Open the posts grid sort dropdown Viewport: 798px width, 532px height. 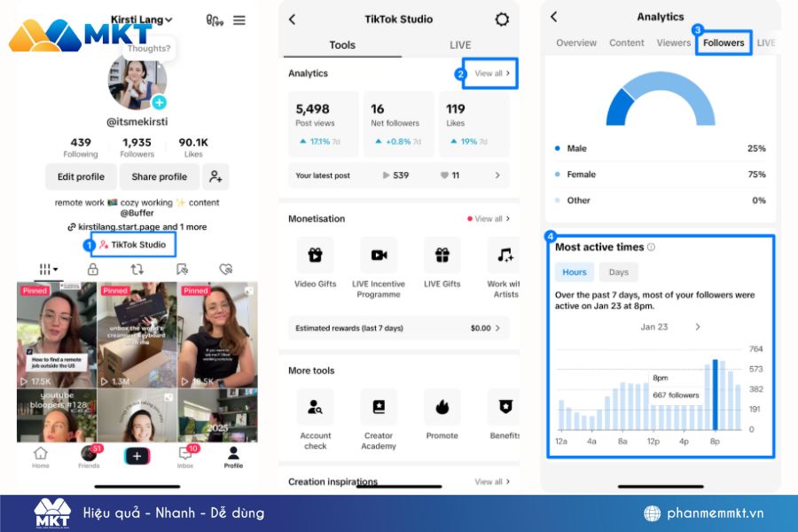tap(49, 270)
